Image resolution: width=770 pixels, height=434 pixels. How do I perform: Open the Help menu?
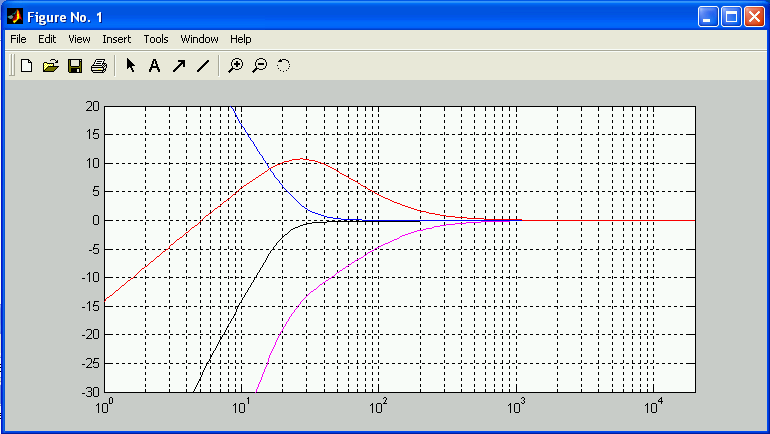pyautogui.click(x=241, y=39)
